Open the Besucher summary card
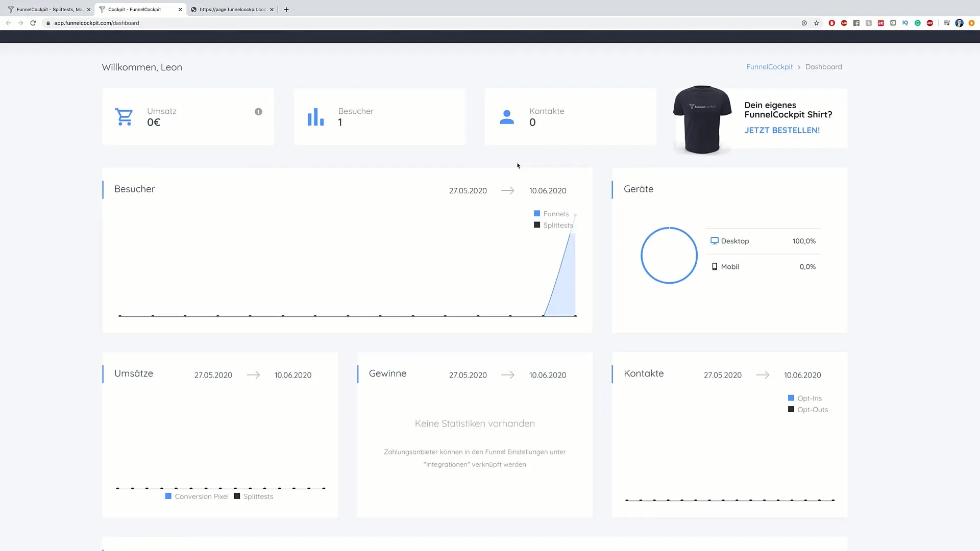980x551 pixels. 379,117
